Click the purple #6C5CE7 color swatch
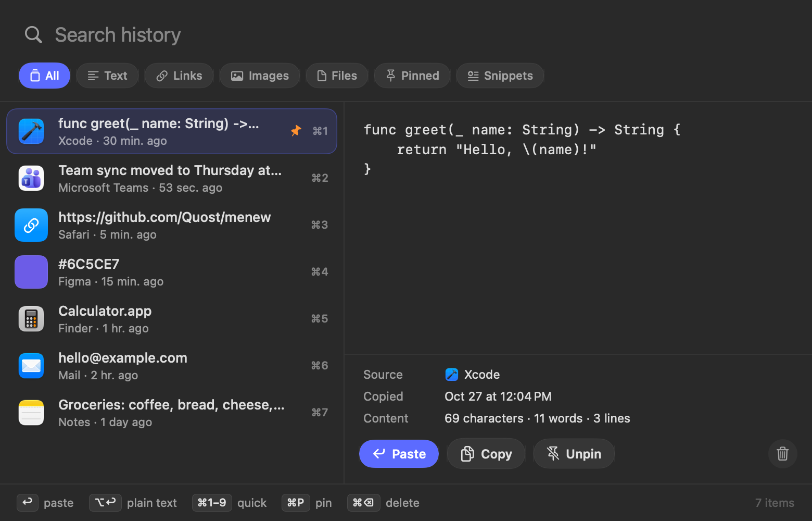Image resolution: width=812 pixels, height=521 pixels. click(31, 272)
